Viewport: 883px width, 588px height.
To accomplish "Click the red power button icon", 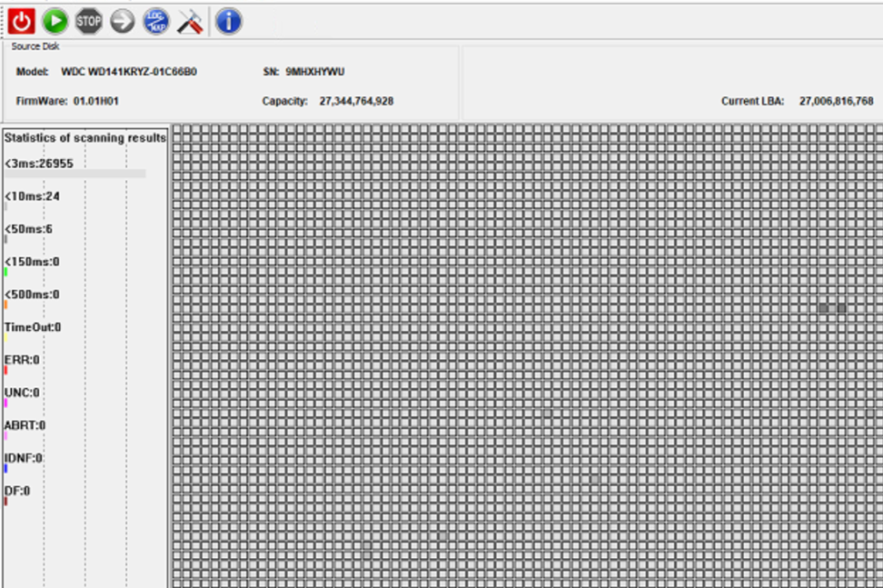I will [x=21, y=21].
